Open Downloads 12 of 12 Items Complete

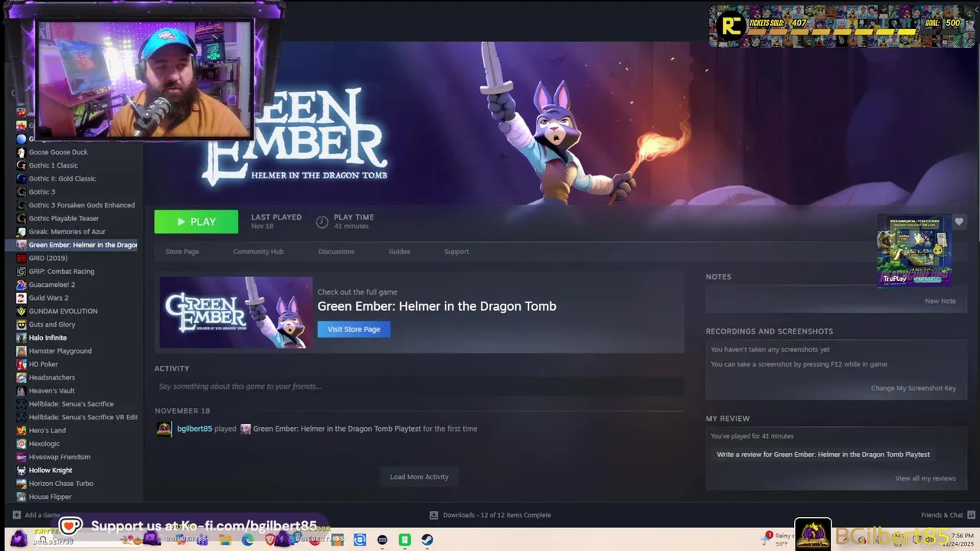[x=490, y=515]
